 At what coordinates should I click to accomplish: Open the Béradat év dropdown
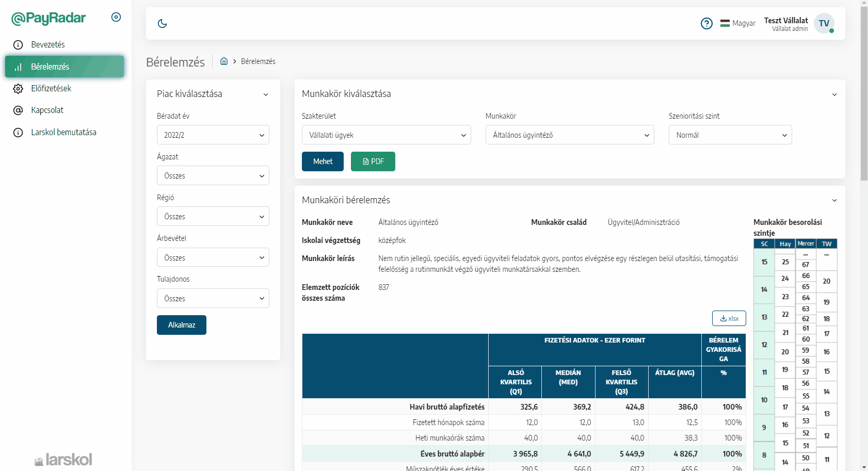coord(213,135)
